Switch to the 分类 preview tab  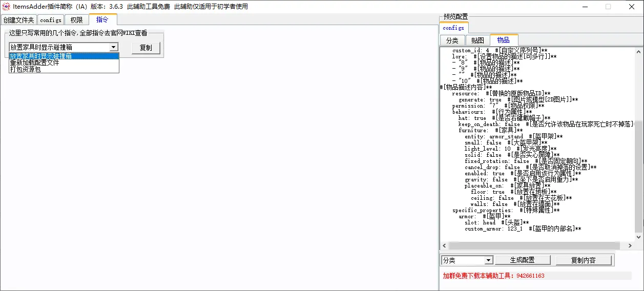452,40
